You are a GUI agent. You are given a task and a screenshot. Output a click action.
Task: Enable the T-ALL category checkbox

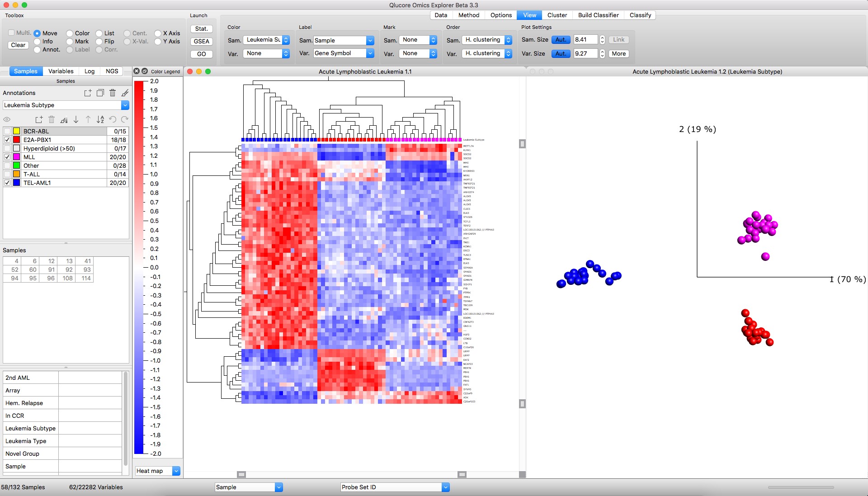point(7,174)
